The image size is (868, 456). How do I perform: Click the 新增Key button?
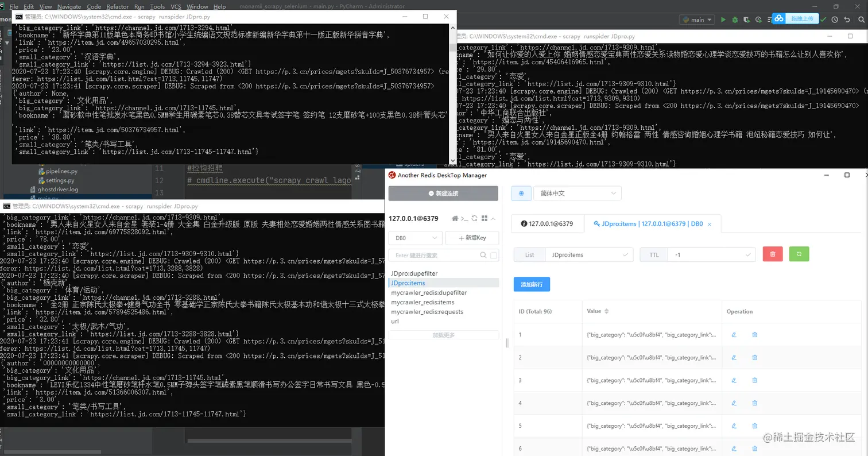click(472, 238)
